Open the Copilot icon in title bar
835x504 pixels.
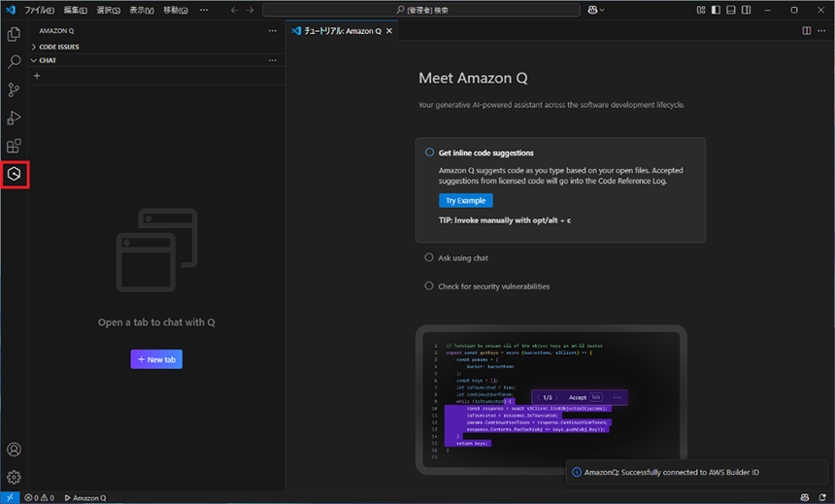pyautogui.click(x=592, y=10)
